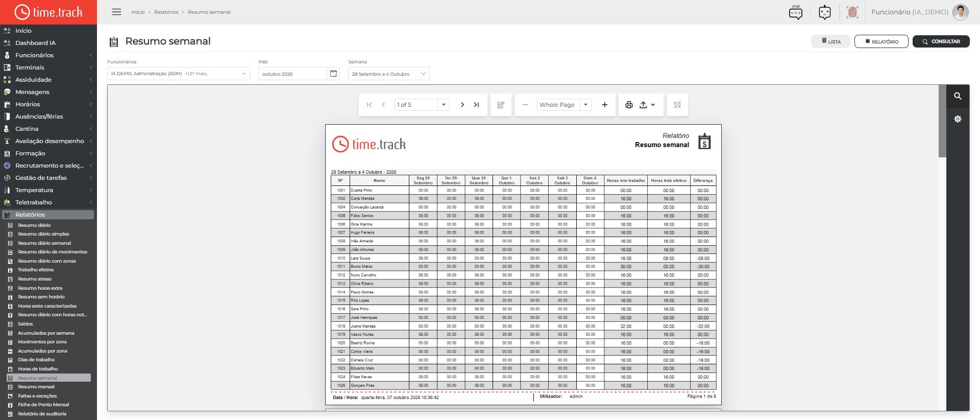Open the report viewer settings gear
The image size is (980, 420).
(x=958, y=119)
